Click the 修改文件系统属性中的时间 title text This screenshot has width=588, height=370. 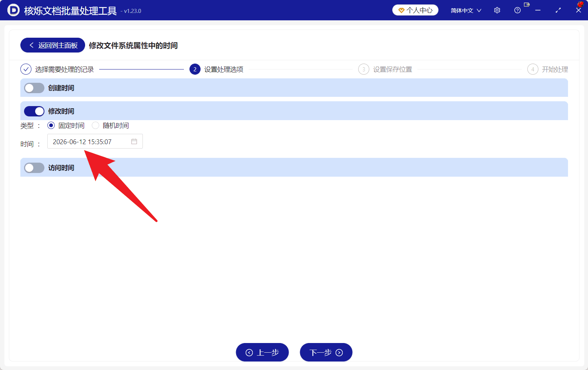[x=133, y=45]
